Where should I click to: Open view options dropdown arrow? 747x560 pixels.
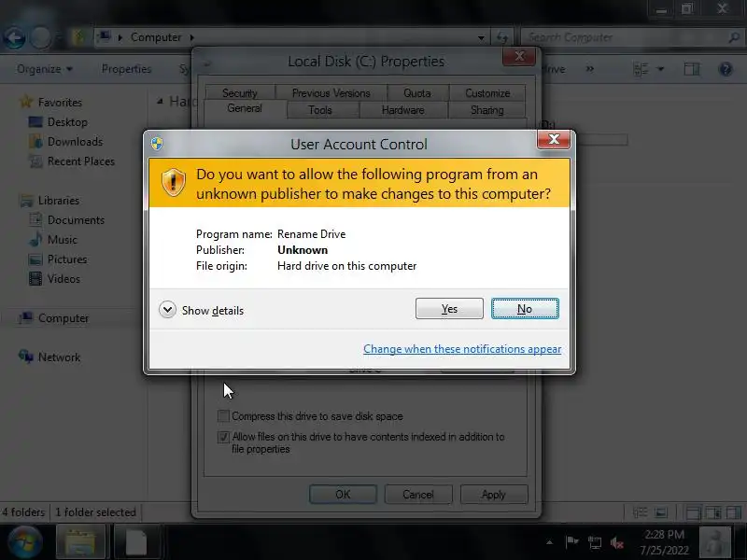point(660,69)
